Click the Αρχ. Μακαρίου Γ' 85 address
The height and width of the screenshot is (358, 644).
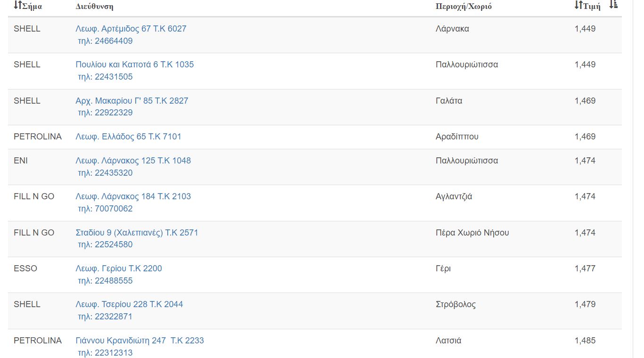pyautogui.click(x=131, y=101)
